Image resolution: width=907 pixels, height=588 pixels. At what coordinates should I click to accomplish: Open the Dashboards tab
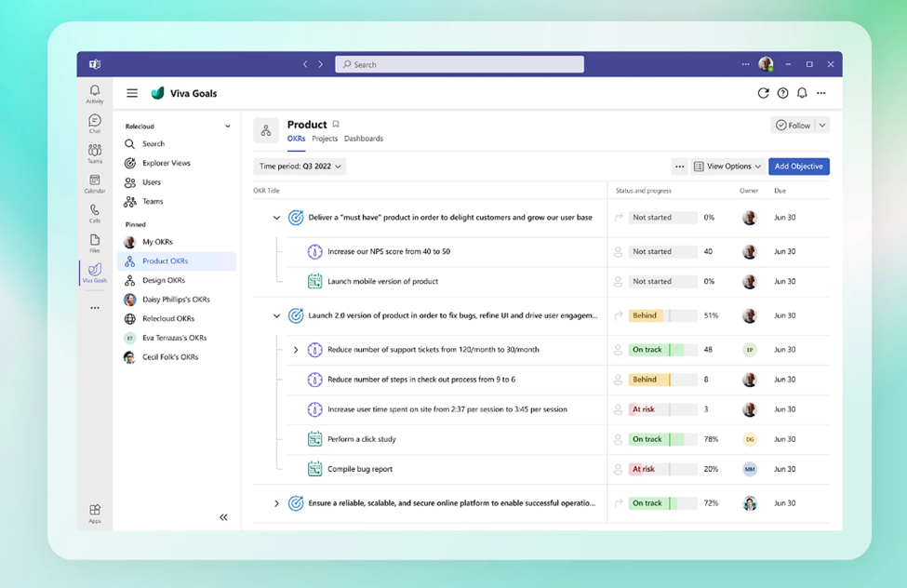(x=364, y=138)
